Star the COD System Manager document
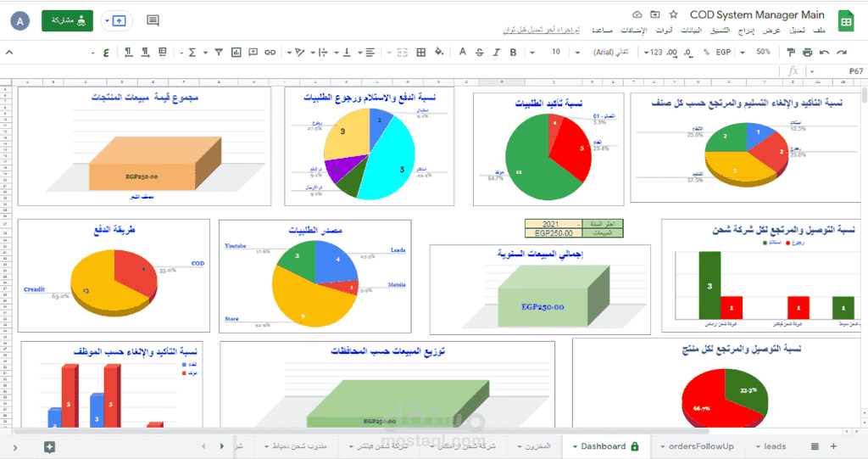 [673, 14]
